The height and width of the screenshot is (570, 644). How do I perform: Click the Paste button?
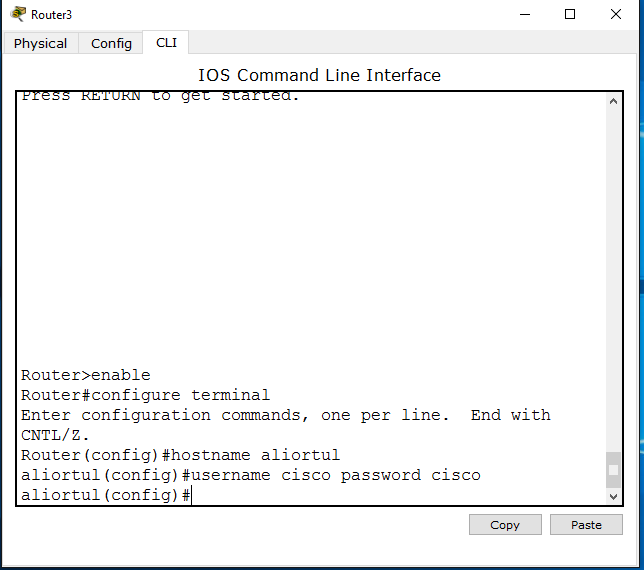[586, 524]
